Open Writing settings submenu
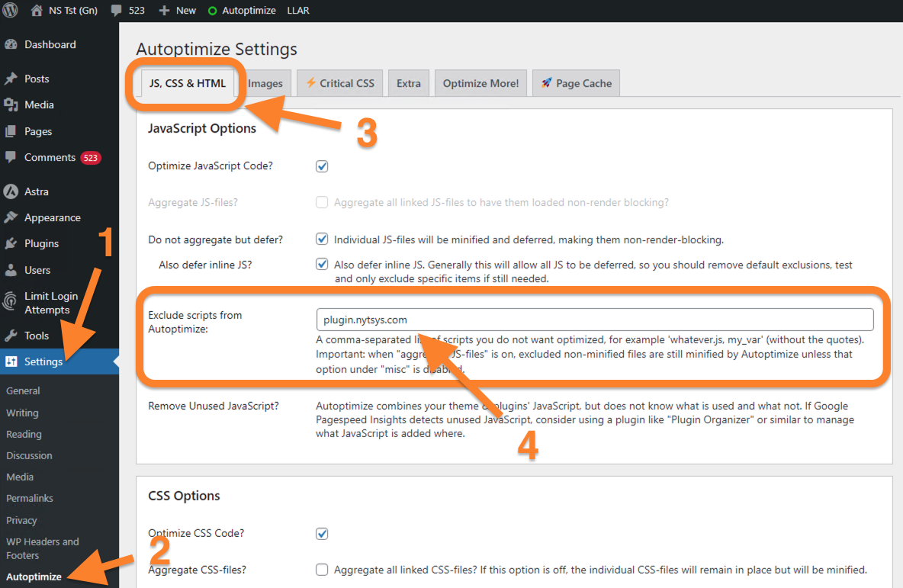This screenshot has width=903, height=588. [22, 413]
